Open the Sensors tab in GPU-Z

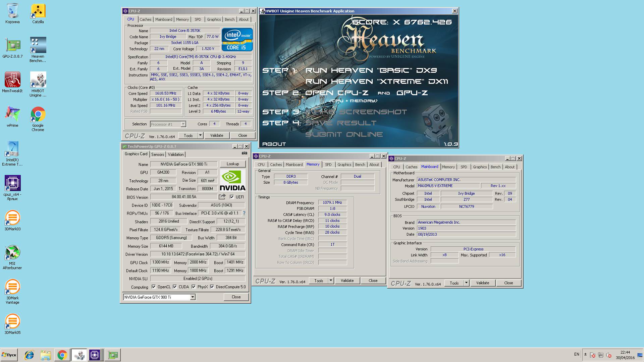(158, 154)
